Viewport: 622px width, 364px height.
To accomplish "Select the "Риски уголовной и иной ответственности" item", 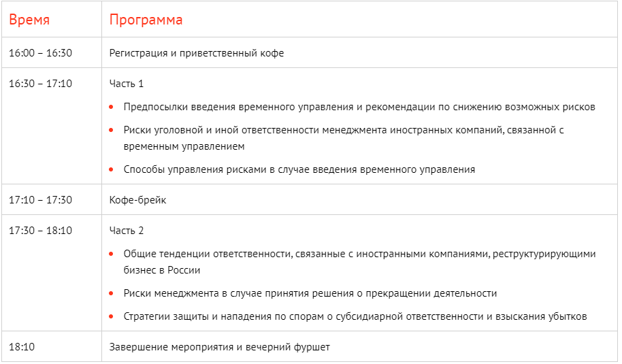I will tap(344, 130).
